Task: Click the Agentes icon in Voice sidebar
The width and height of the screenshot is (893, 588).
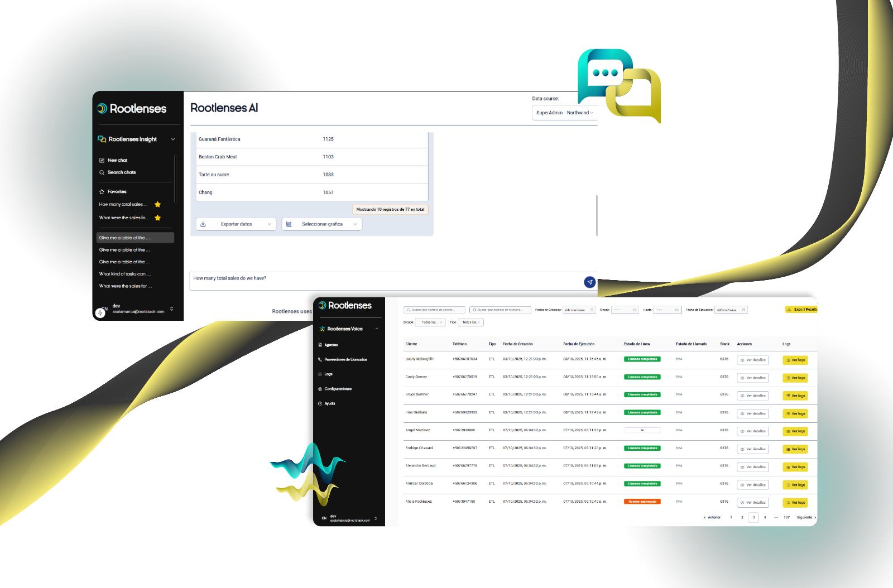Action: tap(320, 345)
